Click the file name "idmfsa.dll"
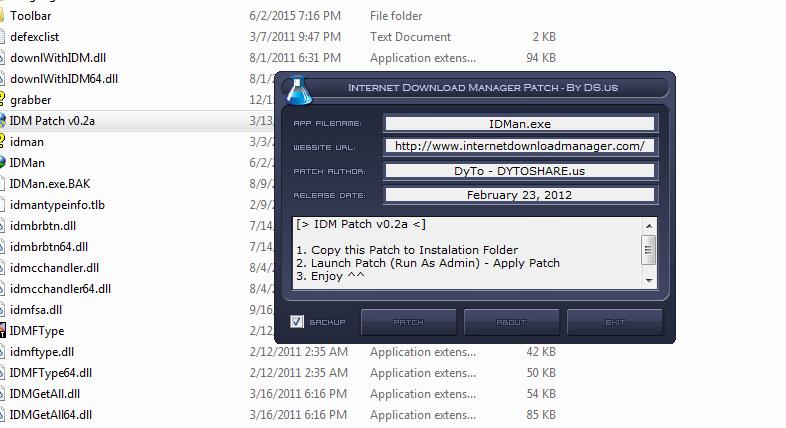 [36, 310]
